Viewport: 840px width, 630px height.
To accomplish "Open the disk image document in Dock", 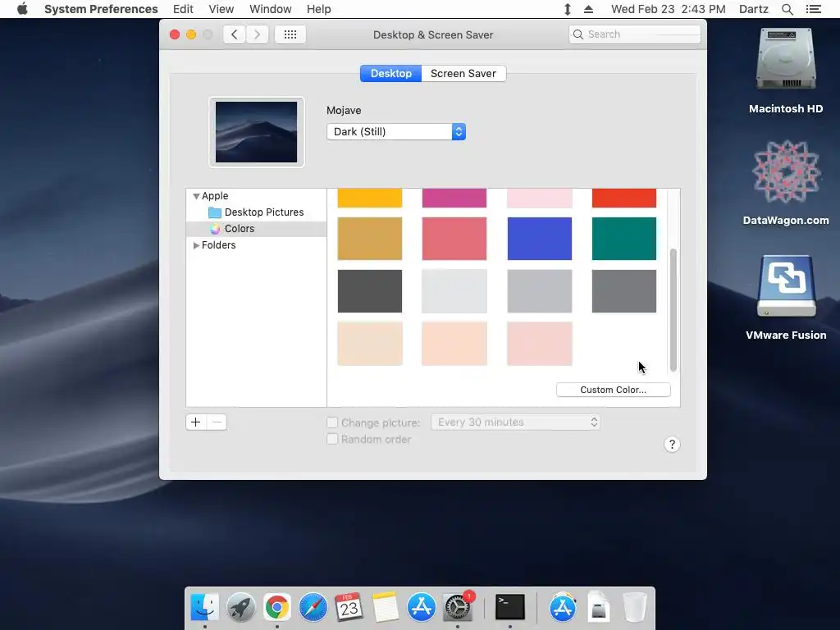I will click(x=598, y=608).
